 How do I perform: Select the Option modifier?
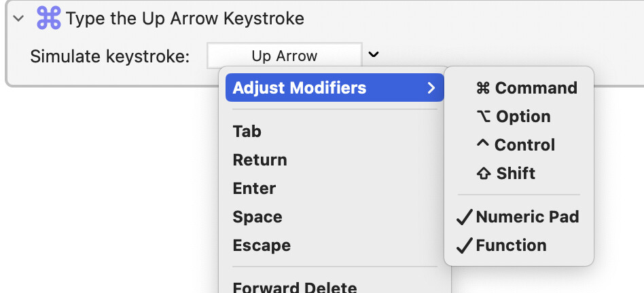[x=514, y=117]
